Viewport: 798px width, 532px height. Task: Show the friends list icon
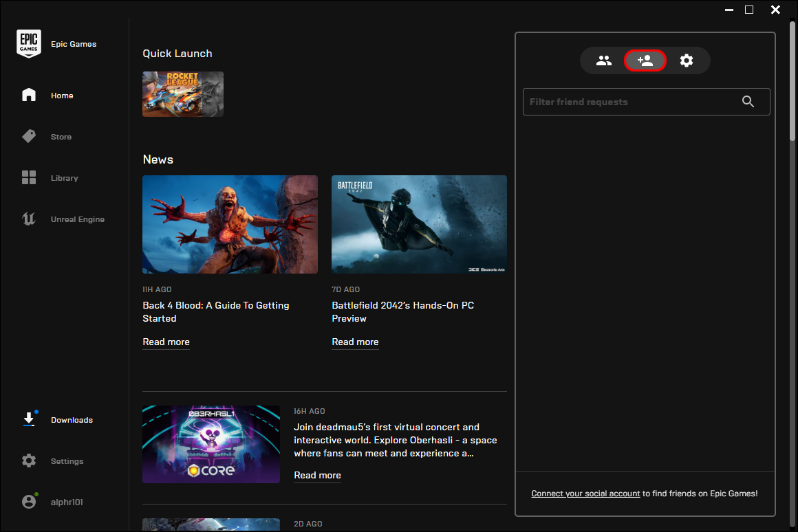603,60
